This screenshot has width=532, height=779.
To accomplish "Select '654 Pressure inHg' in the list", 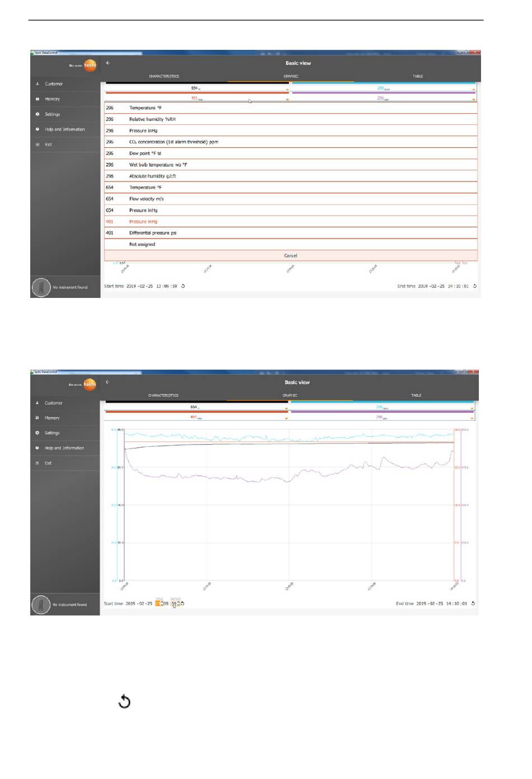I will pyautogui.click(x=291, y=211).
